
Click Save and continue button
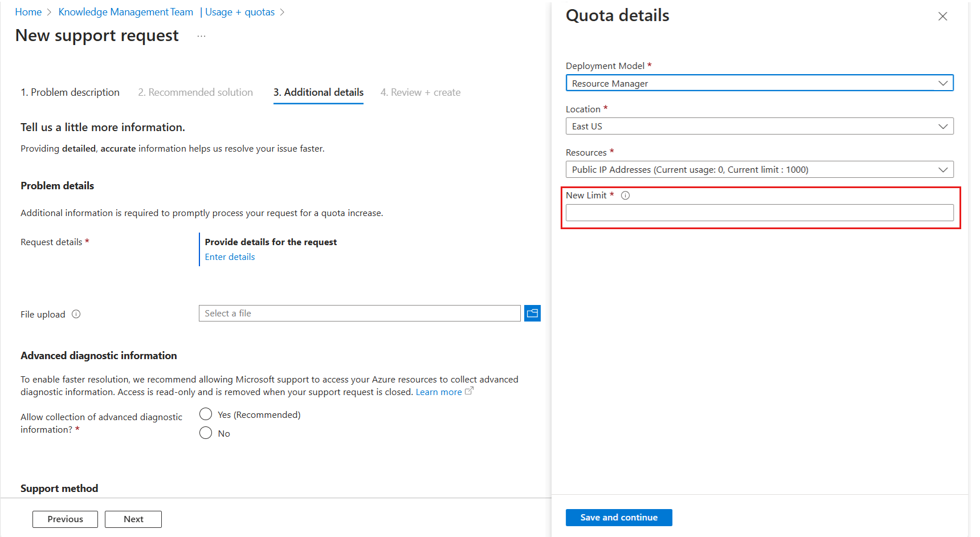point(619,518)
